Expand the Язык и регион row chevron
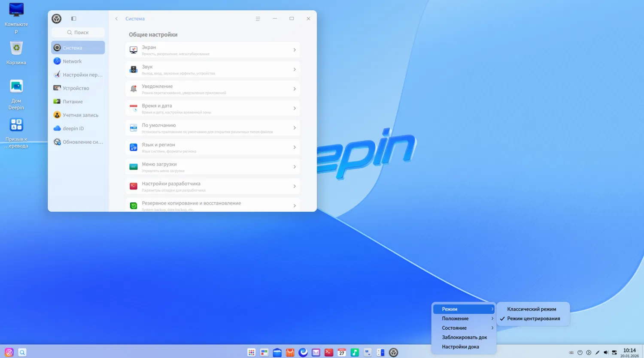644x358 pixels. 295,147
